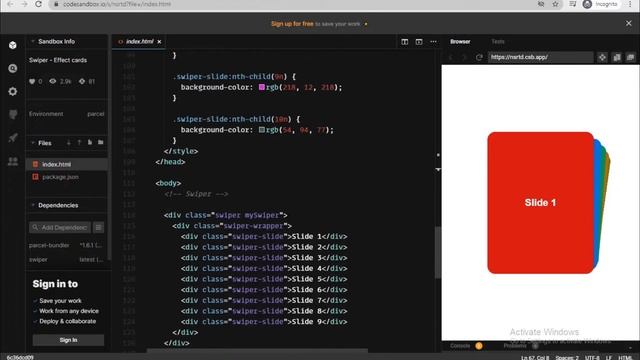This screenshot has height=360, width=640.
Task: Open the search icon in the activity bar
Action: 13,68
